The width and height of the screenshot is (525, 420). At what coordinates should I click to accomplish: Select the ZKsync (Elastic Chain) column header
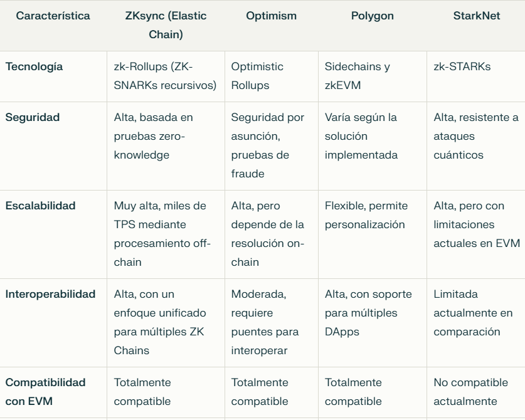click(166, 26)
